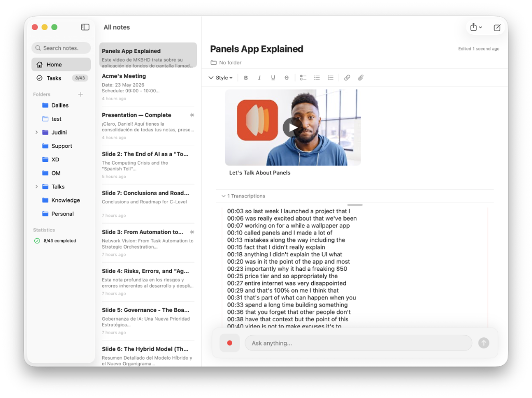Open Slide 2: The End of AI note
Image resolution: width=532 pixels, height=398 pixels.
148,165
